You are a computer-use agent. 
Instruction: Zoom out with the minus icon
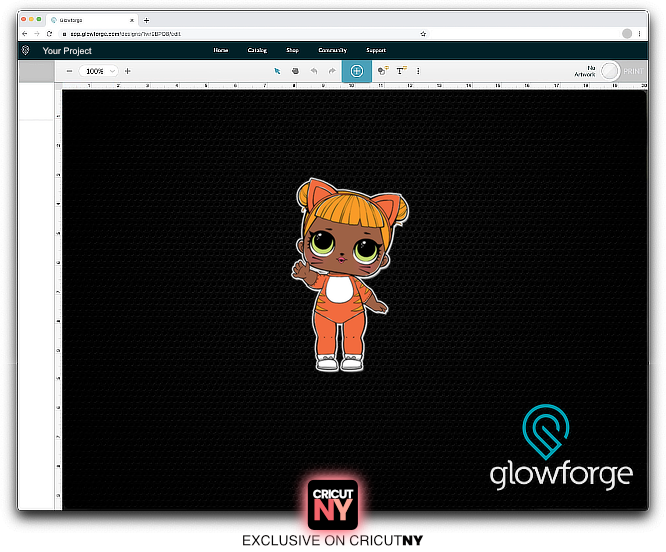(x=69, y=71)
